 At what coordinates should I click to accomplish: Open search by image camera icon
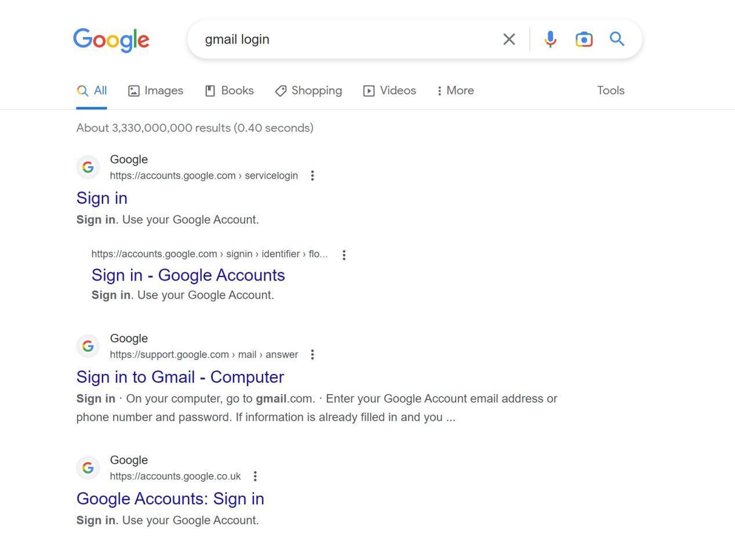[584, 39]
